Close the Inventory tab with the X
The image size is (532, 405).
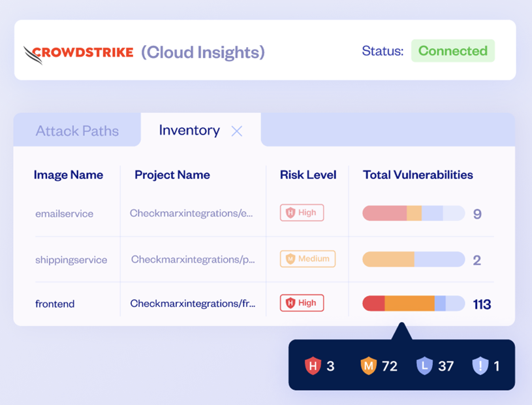(x=236, y=131)
